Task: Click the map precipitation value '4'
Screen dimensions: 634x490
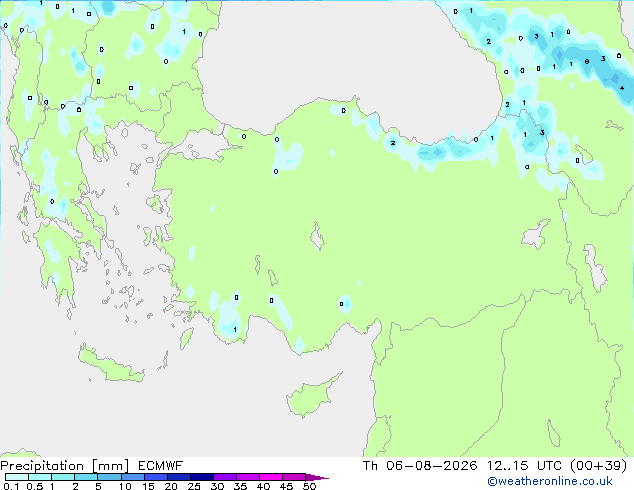Action: (622, 88)
